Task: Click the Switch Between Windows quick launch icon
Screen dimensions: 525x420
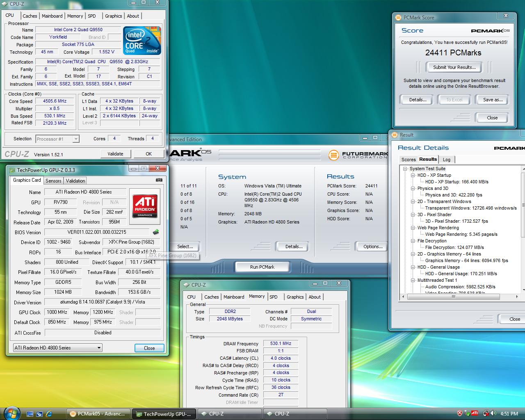Action: pos(39,414)
